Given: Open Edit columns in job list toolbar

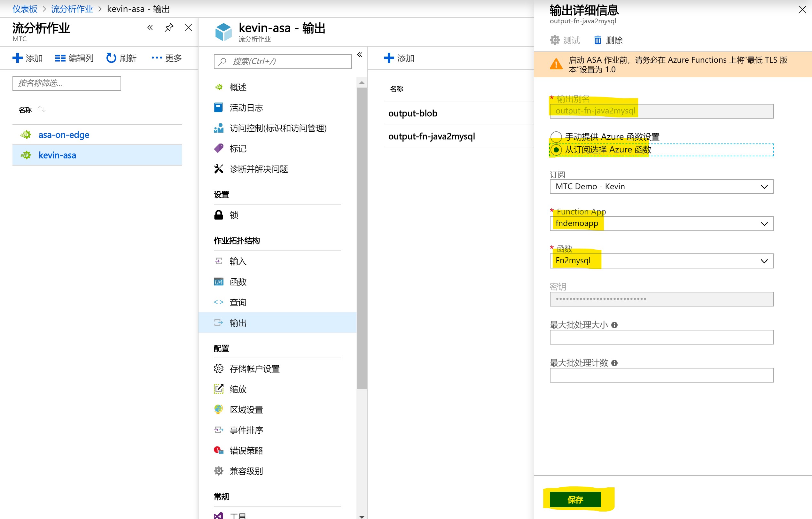Looking at the screenshot, I should tap(74, 58).
